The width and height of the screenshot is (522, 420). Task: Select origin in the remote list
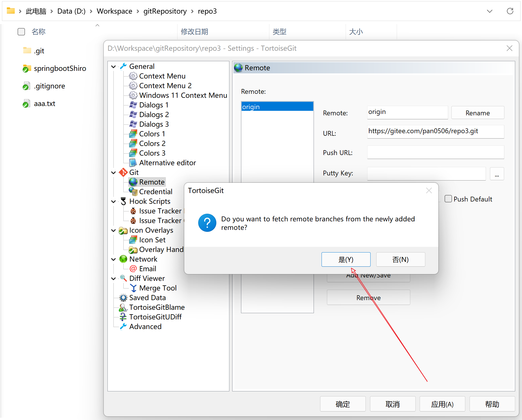pos(277,107)
